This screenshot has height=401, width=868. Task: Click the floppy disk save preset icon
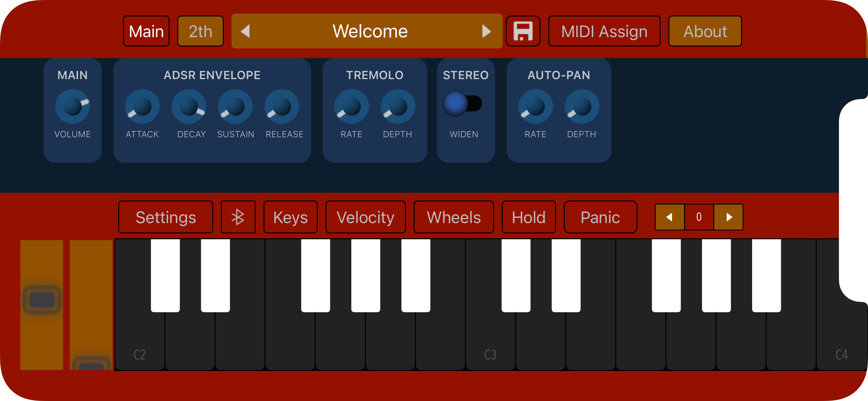(x=522, y=31)
